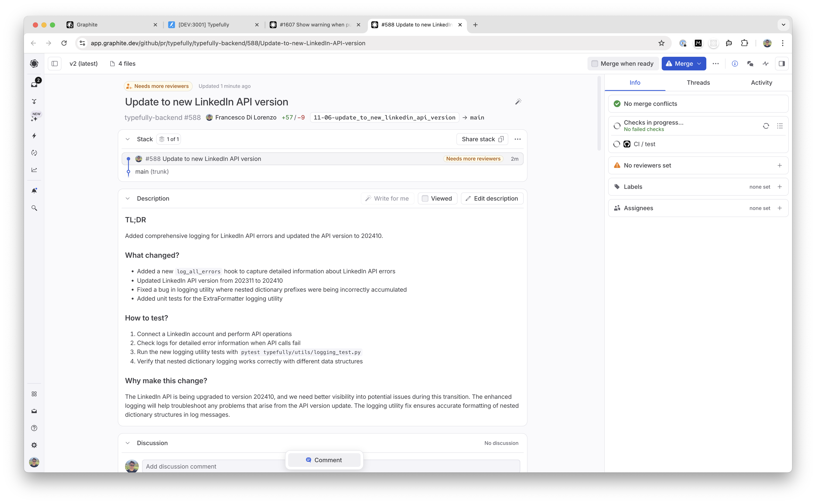Open the browser tab list chevron
Viewport: 816px width, 504px height.
click(x=783, y=25)
